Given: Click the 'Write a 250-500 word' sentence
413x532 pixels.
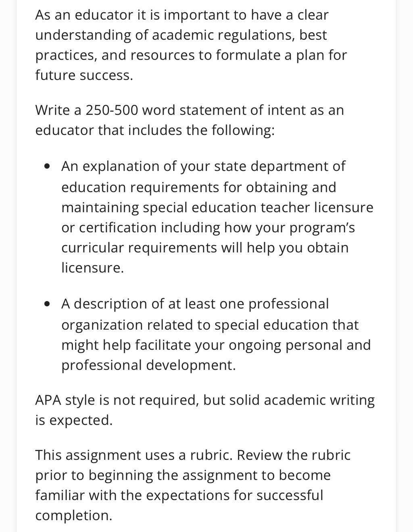Looking at the screenshot, I should coord(190,120).
